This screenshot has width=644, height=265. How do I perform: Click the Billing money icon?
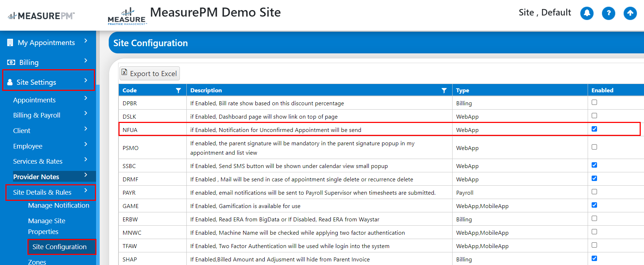(x=11, y=62)
